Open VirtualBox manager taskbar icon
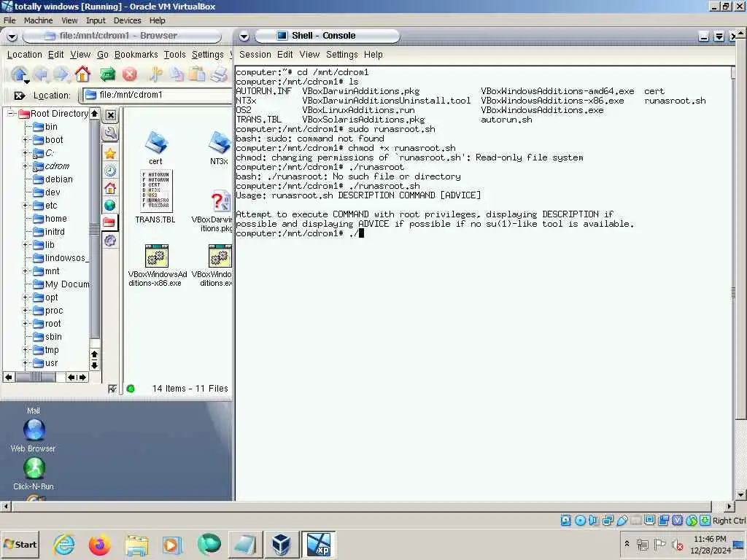 coord(281,544)
